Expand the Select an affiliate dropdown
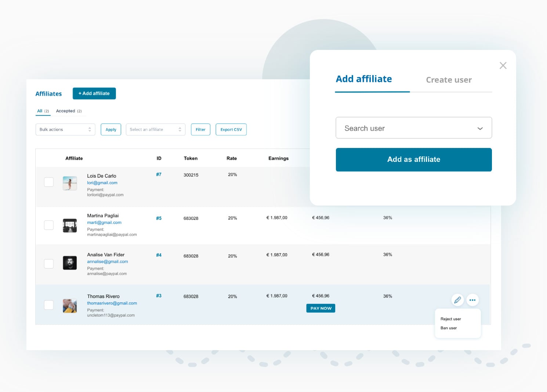 [x=155, y=129]
